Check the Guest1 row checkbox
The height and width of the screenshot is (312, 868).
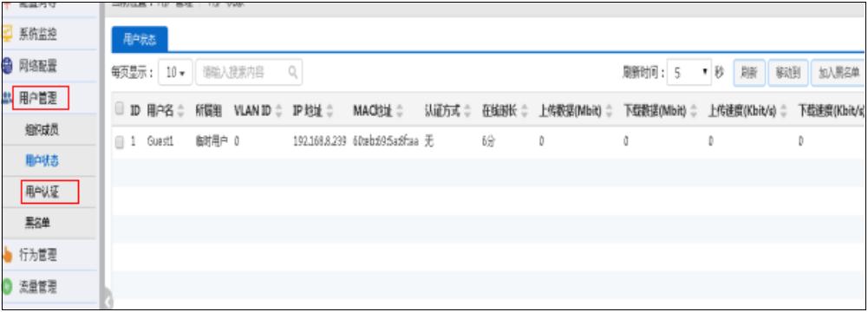tap(119, 142)
